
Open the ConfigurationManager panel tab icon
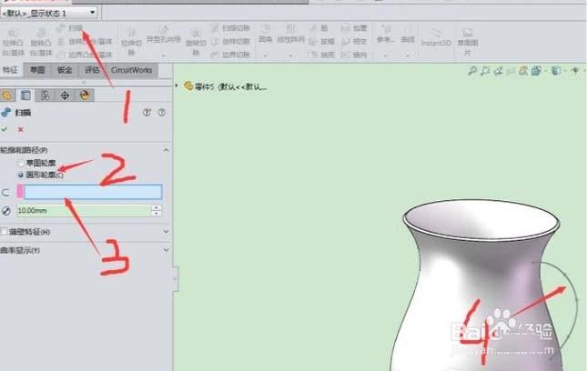[45, 95]
